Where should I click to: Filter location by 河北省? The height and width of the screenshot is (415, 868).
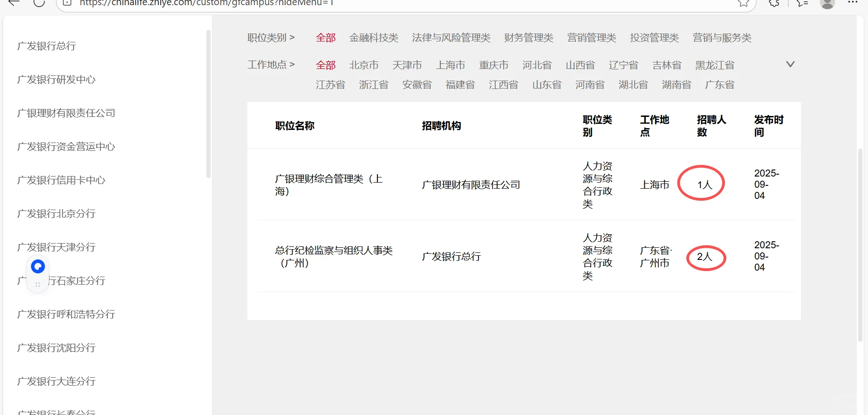tap(537, 65)
